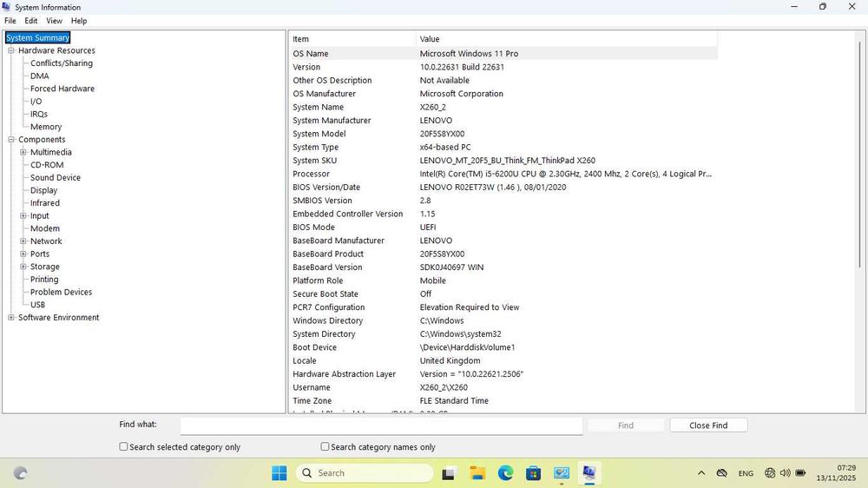Check the battery icon in tray
Viewport: 868px width, 488px height.
point(800,473)
